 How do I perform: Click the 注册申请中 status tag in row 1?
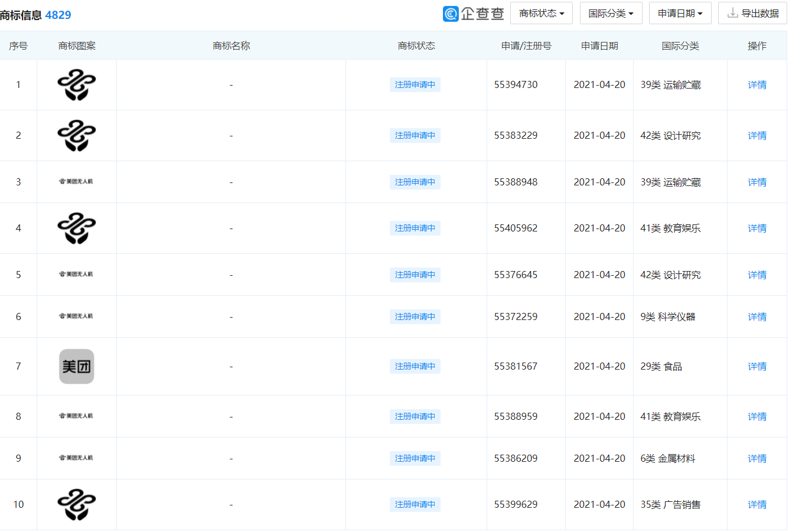pos(415,84)
